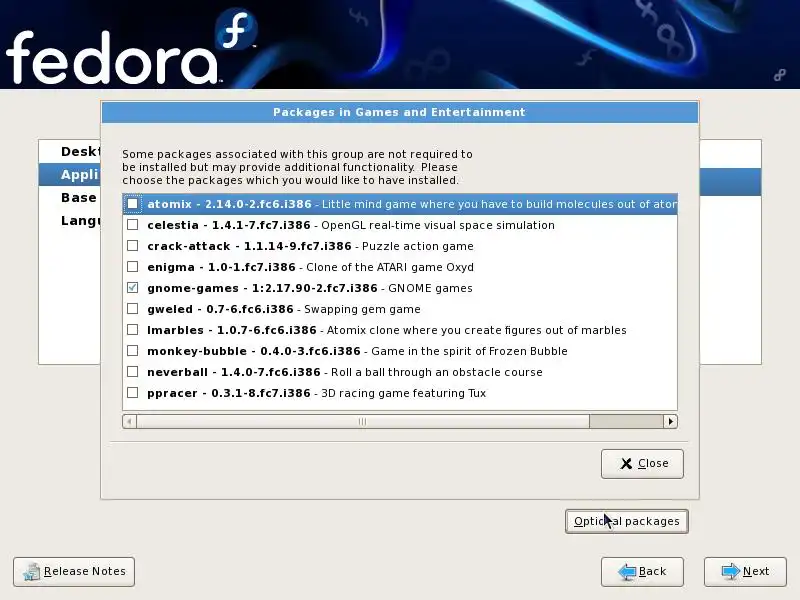
Task: Select the enigma package checkbox
Action: [133, 266]
